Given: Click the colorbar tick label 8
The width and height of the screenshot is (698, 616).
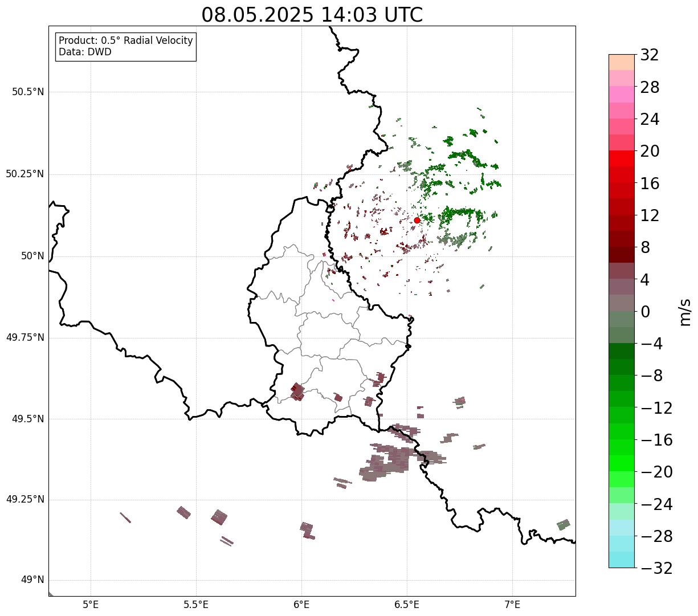Looking at the screenshot, I should click(646, 248).
